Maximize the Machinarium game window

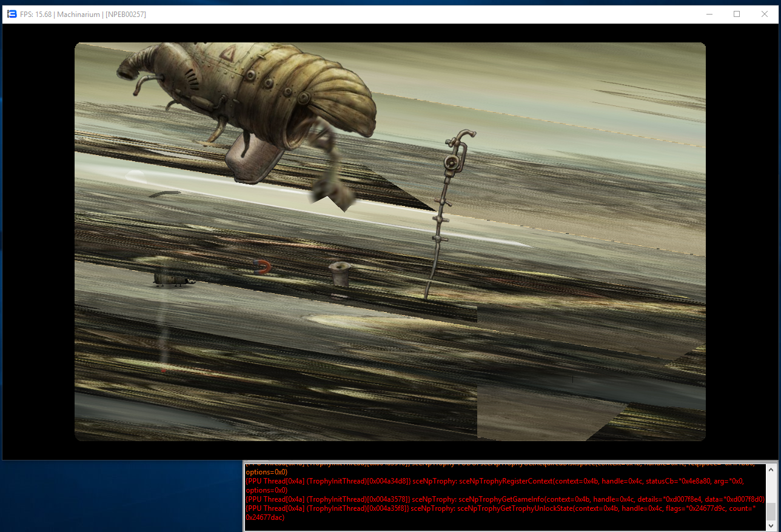click(x=737, y=14)
